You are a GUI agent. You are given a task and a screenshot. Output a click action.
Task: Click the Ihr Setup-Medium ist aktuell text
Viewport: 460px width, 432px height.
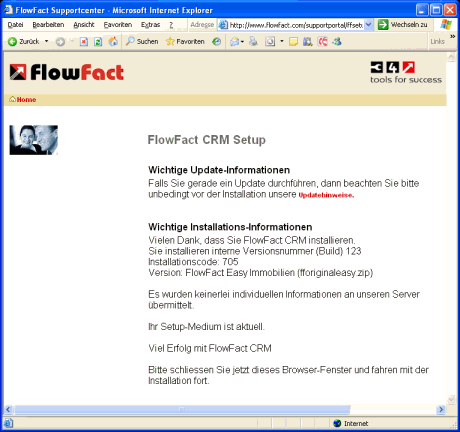(206, 327)
